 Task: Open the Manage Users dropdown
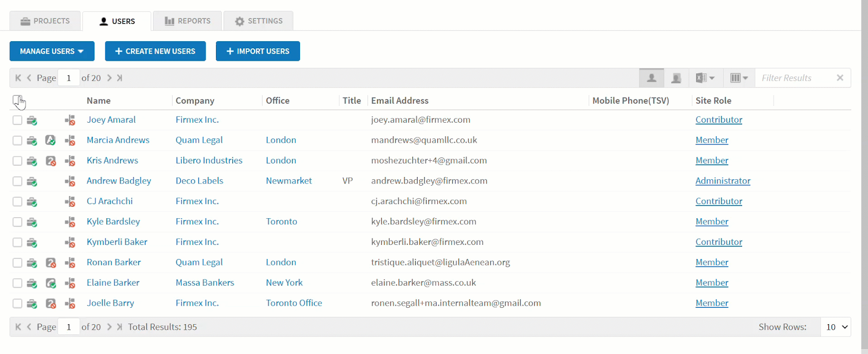coord(52,51)
